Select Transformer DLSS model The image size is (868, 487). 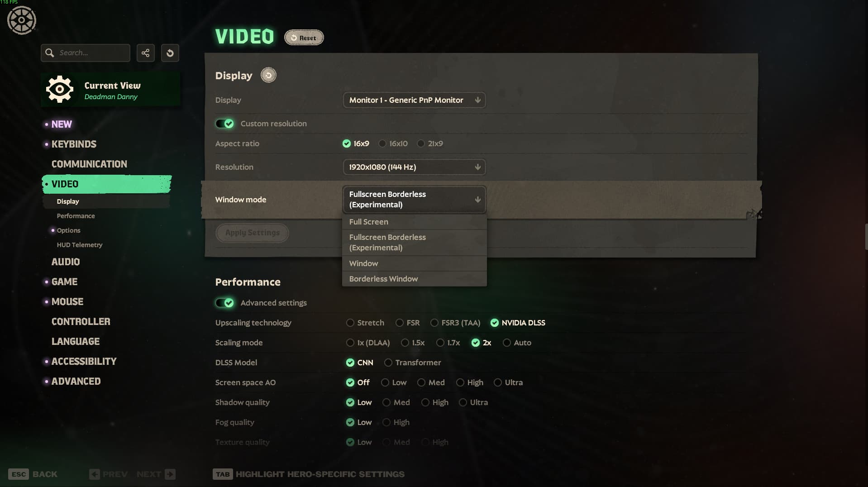tap(412, 363)
